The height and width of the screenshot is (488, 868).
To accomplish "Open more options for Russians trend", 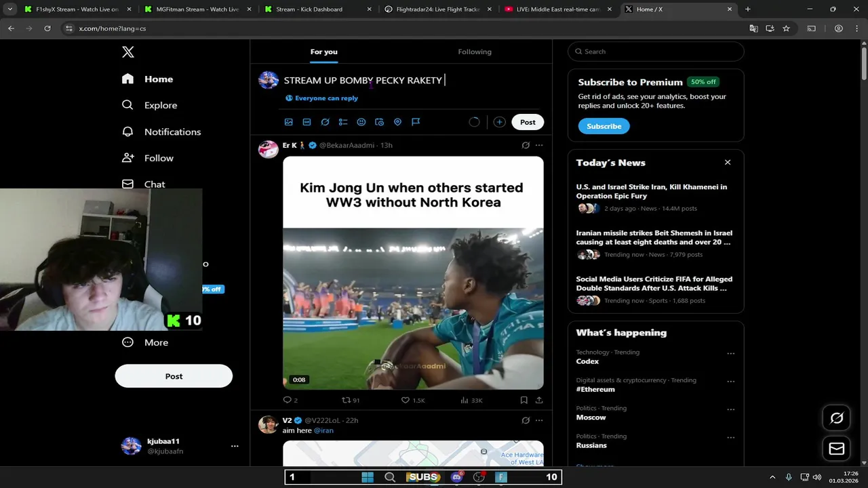I will [730, 437].
